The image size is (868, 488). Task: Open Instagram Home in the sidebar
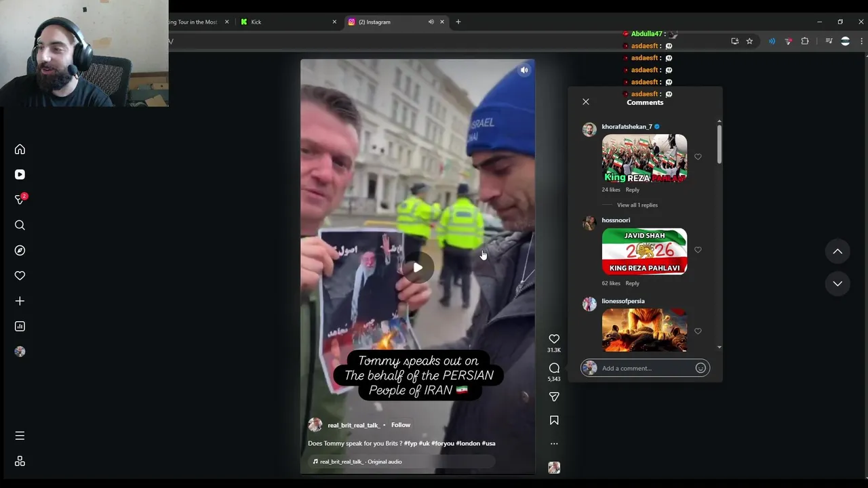tap(20, 149)
